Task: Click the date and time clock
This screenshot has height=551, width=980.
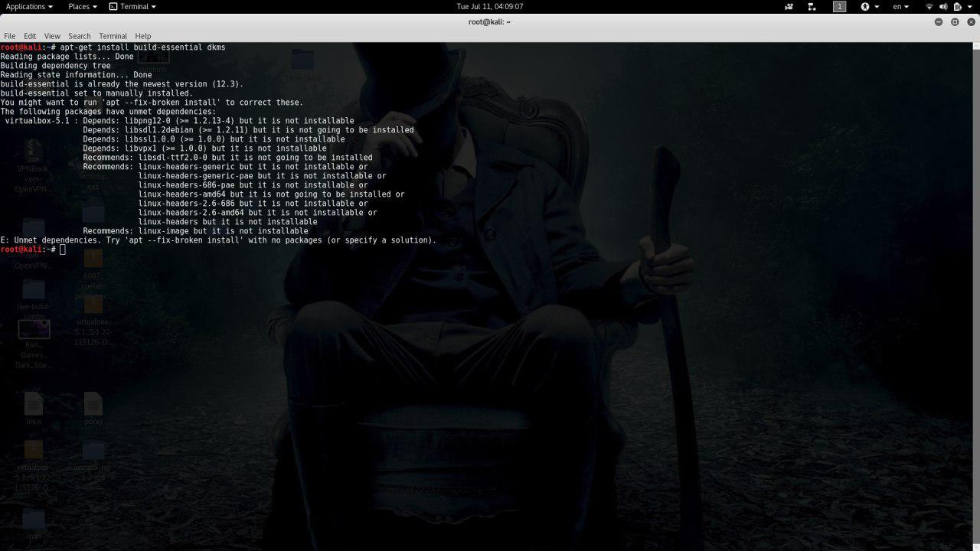Action: point(489,7)
